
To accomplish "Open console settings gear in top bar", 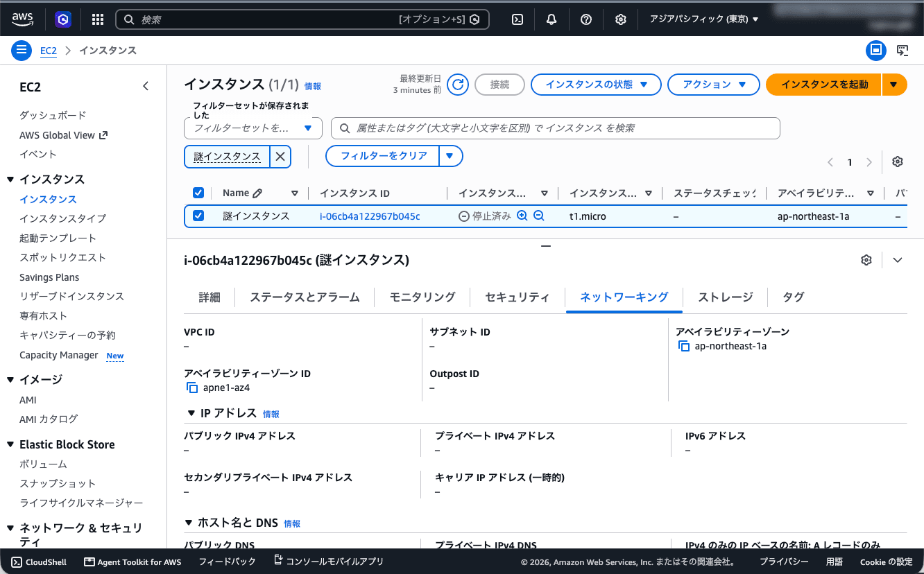I will pos(621,19).
